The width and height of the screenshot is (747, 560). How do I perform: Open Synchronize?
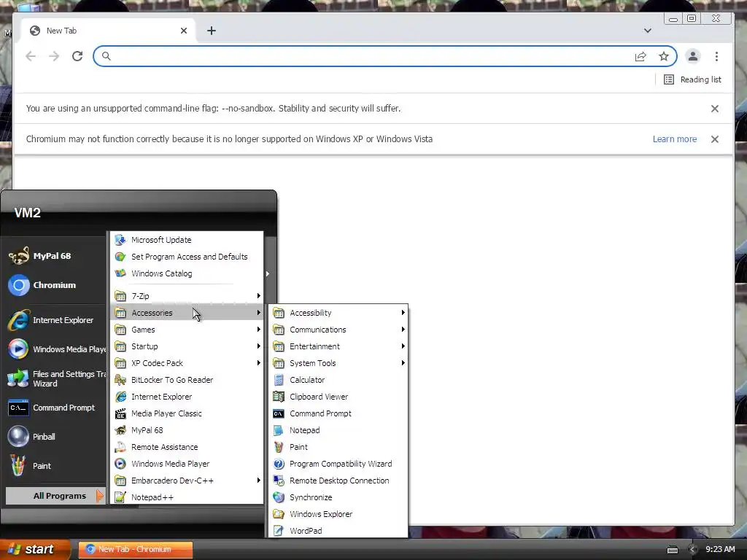[338, 497]
